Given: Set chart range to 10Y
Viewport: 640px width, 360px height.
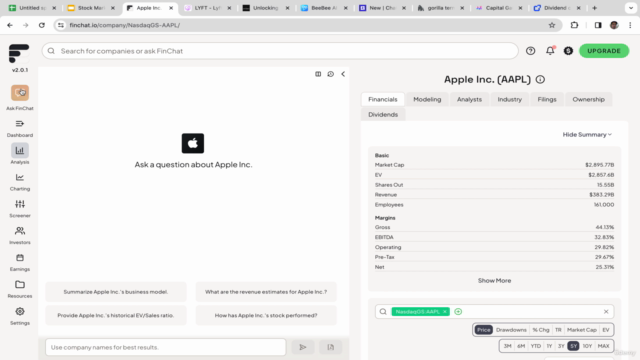Looking at the screenshot, I should [587, 346].
